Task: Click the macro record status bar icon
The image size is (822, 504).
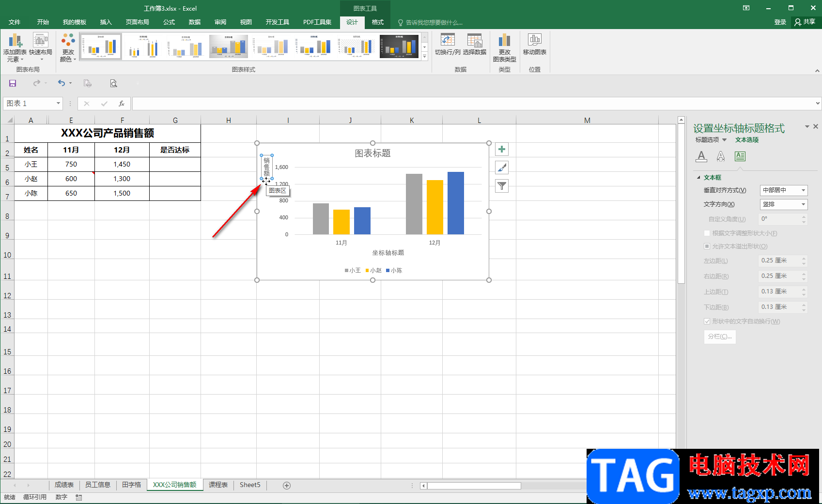Action: [x=79, y=497]
